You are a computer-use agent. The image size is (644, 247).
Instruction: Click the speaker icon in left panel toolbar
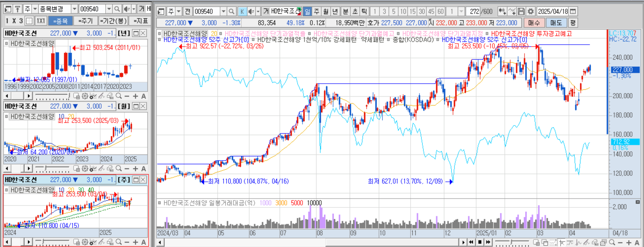click(x=126, y=9)
